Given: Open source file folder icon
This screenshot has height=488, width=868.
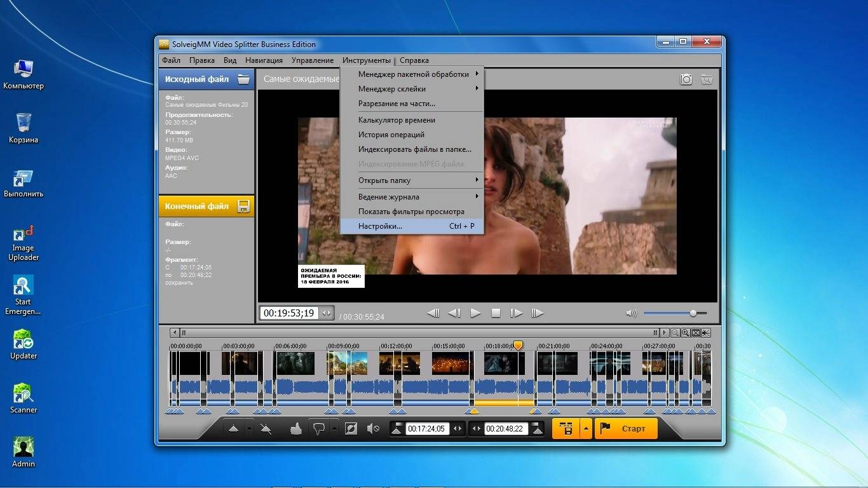Looking at the screenshot, I should [243, 79].
